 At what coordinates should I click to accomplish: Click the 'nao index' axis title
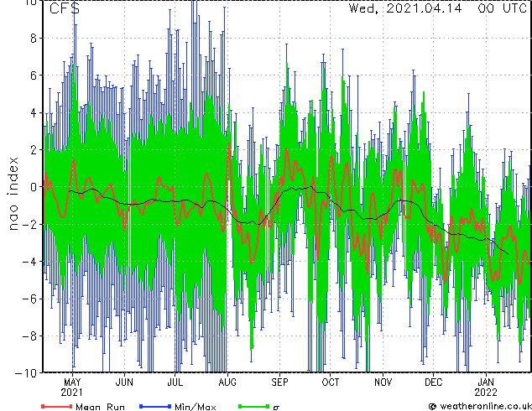(x=13, y=194)
